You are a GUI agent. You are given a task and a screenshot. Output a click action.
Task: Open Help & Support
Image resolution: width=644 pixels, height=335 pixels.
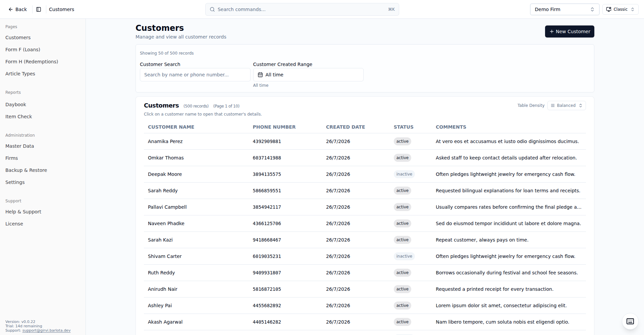click(23, 212)
